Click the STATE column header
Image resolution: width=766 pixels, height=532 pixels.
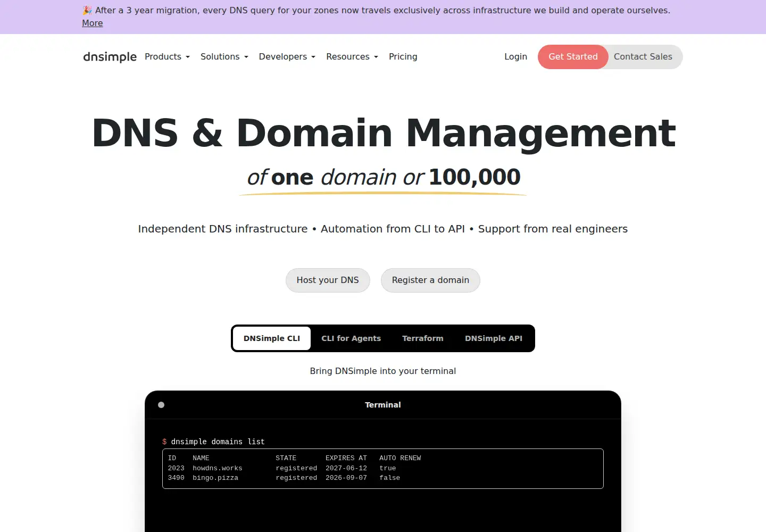[x=286, y=458]
